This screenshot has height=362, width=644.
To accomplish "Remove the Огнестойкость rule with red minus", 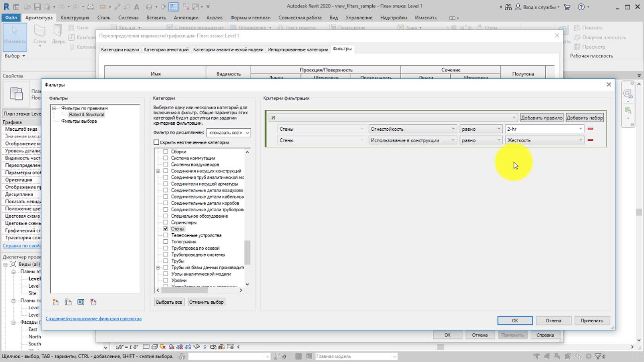I will 590,129.
